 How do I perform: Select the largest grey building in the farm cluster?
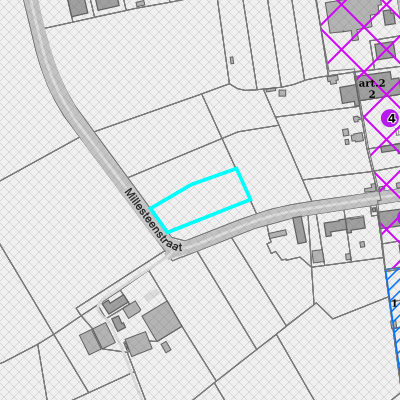(x=162, y=321)
